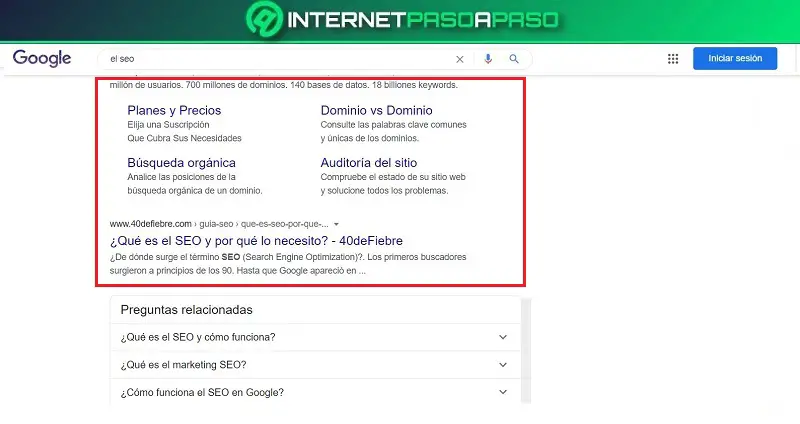The height and width of the screenshot is (424, 800).
Task: Click snippet text '¿De dónde surge el término SEO'
Action: (x=174, y=257)
